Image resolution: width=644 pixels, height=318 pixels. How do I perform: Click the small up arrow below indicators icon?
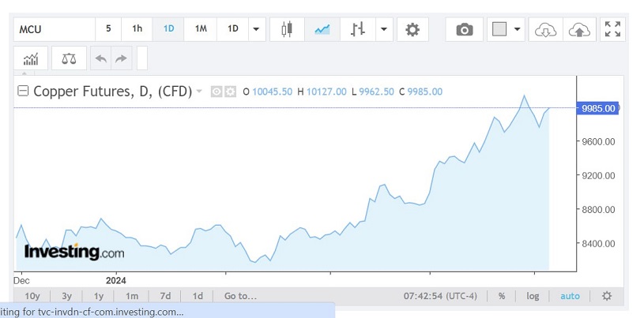click(24, 73)
